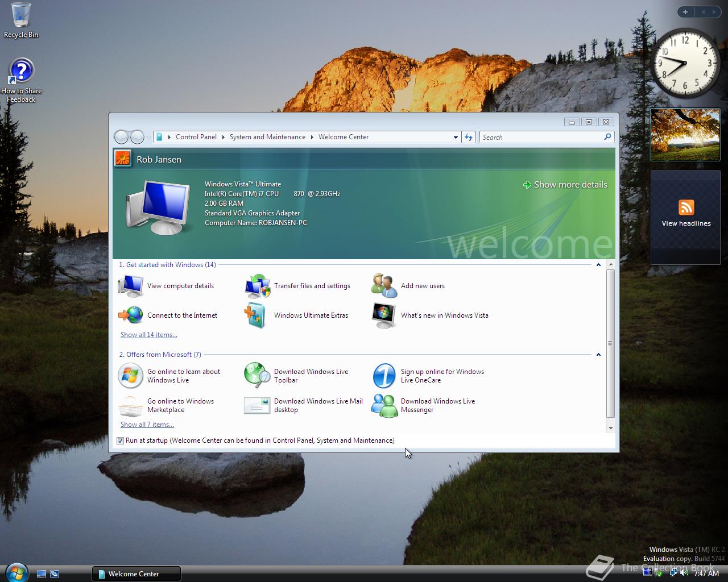Collapse the Offers from Microsoft section

pos(598,355)
